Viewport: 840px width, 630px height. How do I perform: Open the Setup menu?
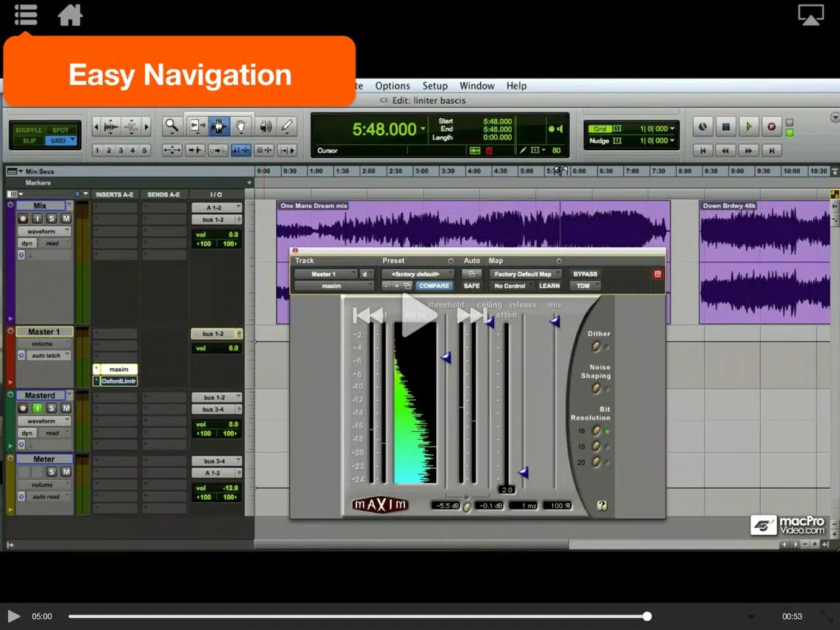(x=435, y=86)
